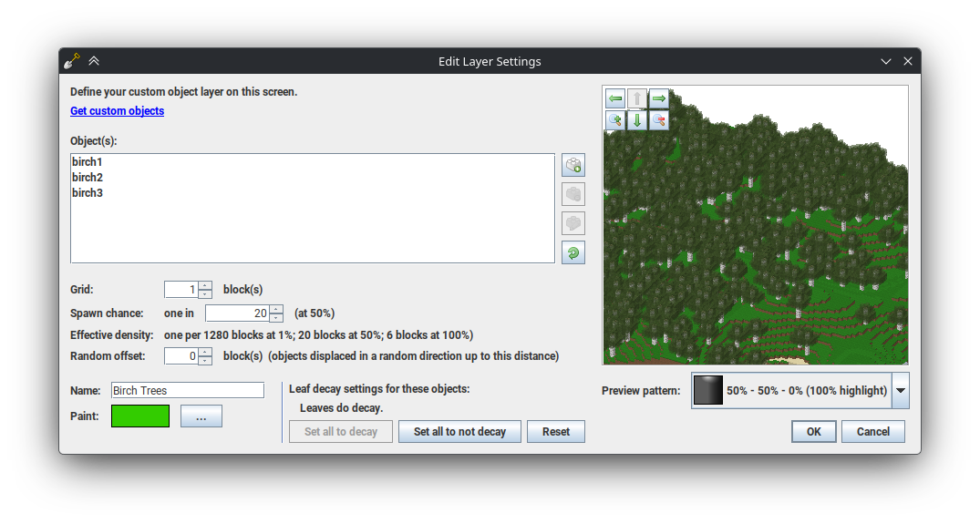Select birch3 in the objects list
This screenshot has width=980, height=524.
[313, 193]
